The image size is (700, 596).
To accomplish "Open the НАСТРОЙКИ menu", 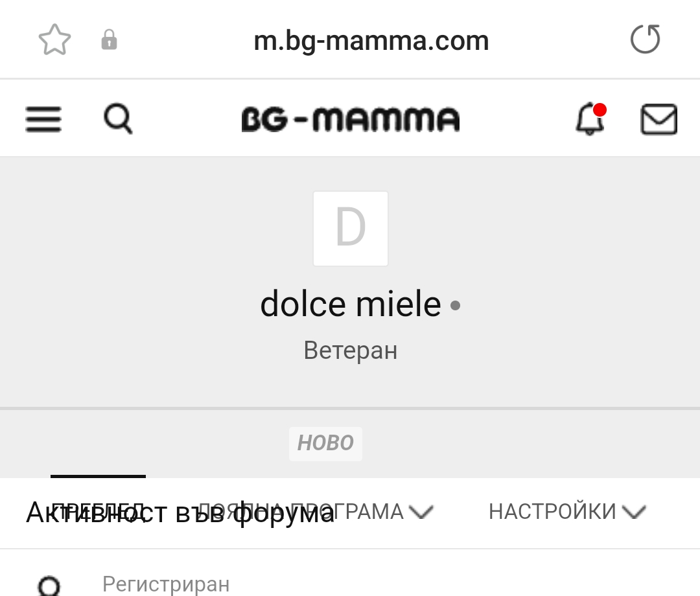I will click(552, 512).
